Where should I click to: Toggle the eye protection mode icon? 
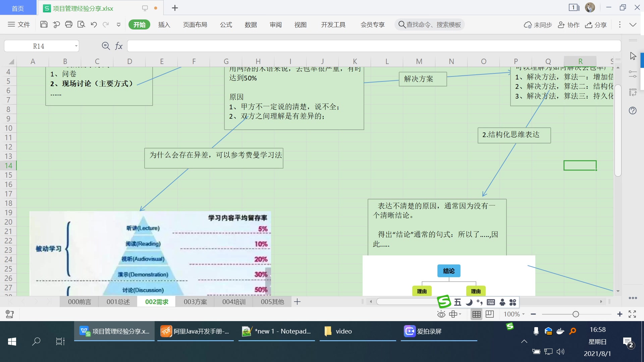tap(441, 314)
